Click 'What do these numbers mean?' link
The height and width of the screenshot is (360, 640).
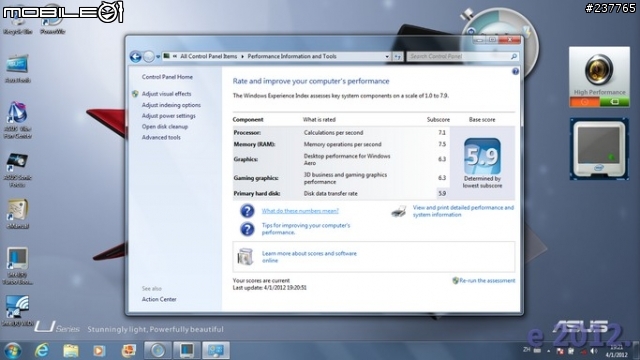(x=300, y=211)
